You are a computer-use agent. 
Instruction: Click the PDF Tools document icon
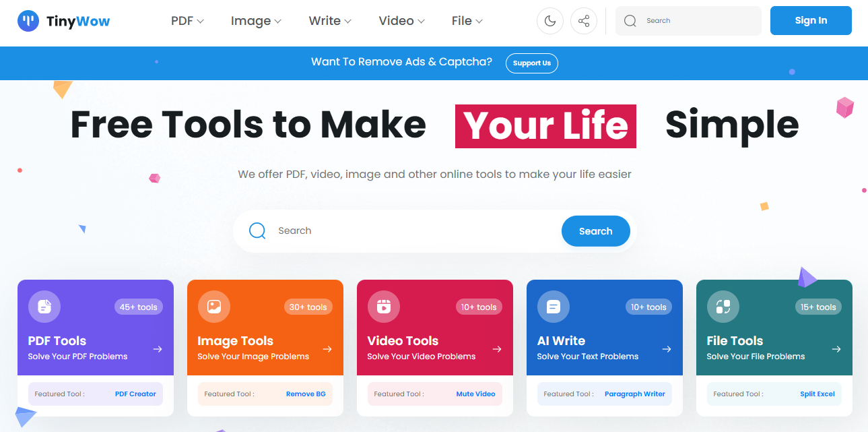tap(44, 307)
